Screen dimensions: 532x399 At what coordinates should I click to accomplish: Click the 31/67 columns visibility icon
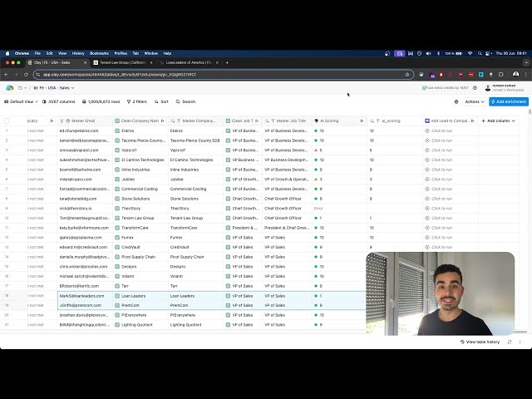[44, 101]
